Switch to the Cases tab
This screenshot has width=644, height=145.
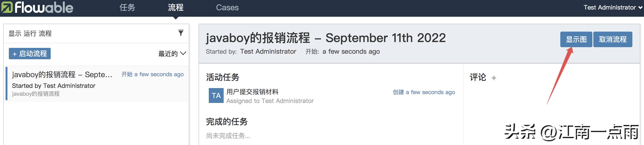227,7
